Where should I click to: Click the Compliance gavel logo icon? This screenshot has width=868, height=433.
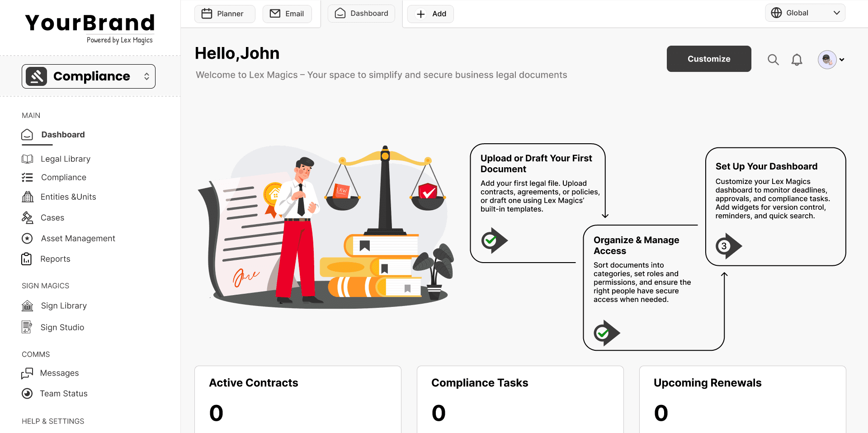[36, 76]
